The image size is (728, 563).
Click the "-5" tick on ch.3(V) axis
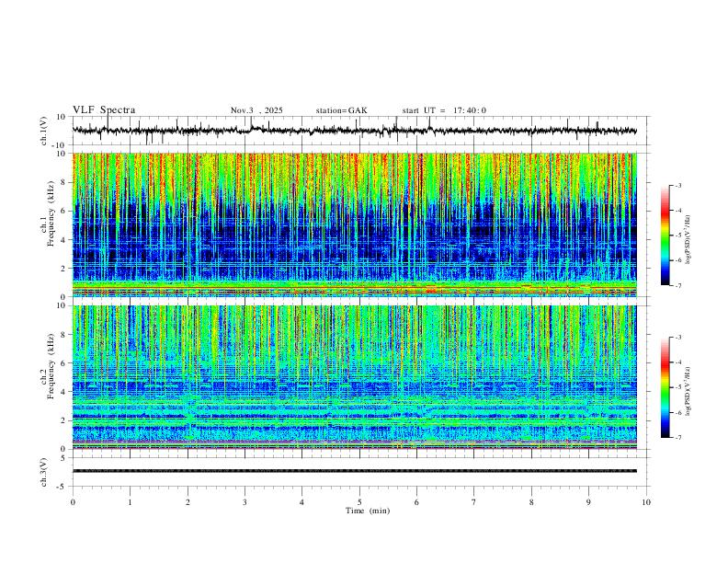tap(63, 487)
